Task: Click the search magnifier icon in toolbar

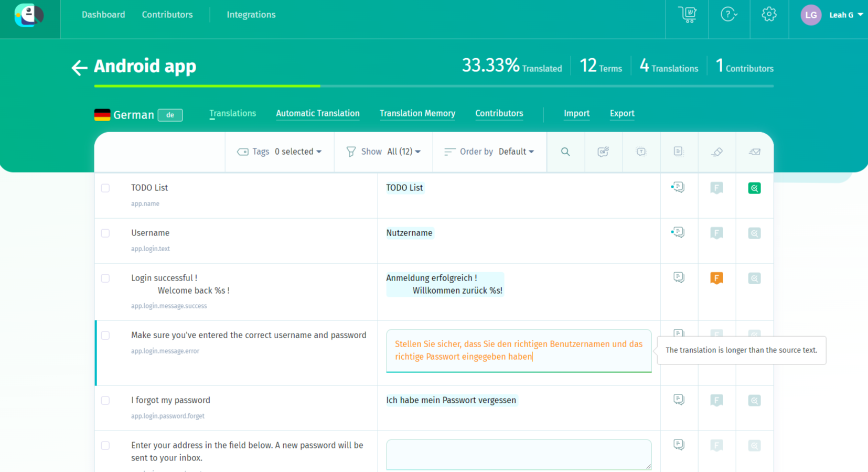Action: (565, 152)
